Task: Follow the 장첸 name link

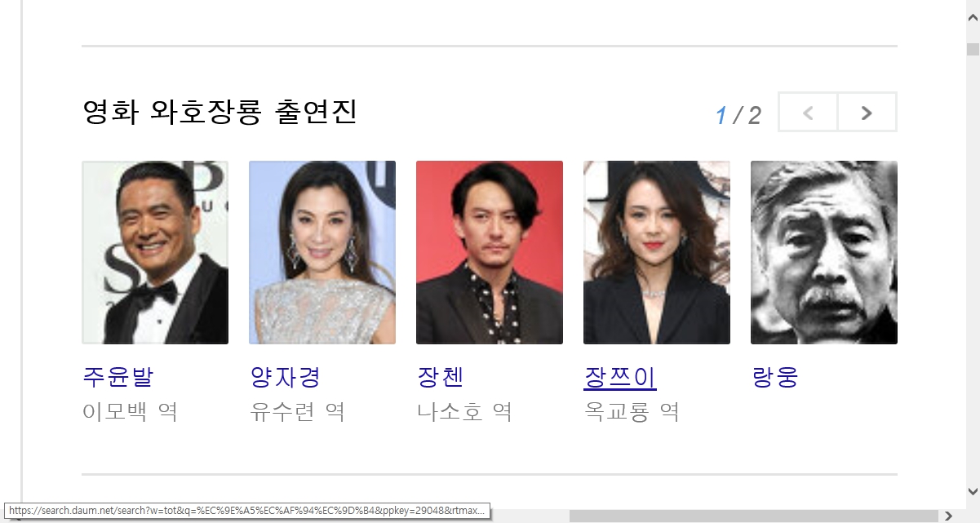Action: pyautogui.click(x=440, y=377)
